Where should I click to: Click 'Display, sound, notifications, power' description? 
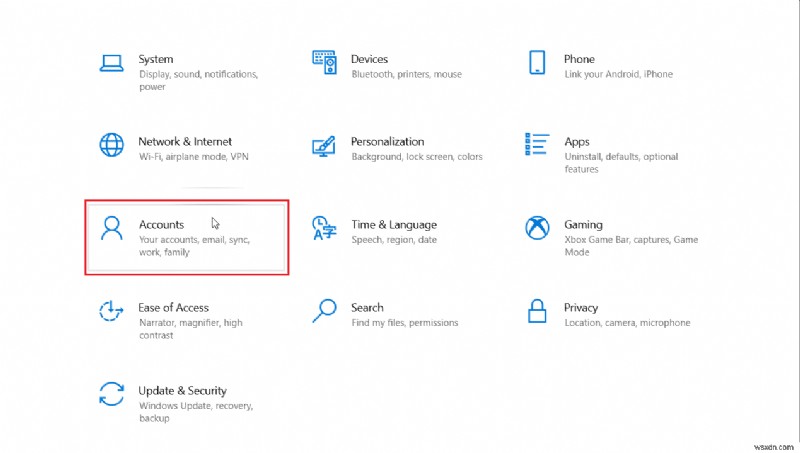point(198,81)
